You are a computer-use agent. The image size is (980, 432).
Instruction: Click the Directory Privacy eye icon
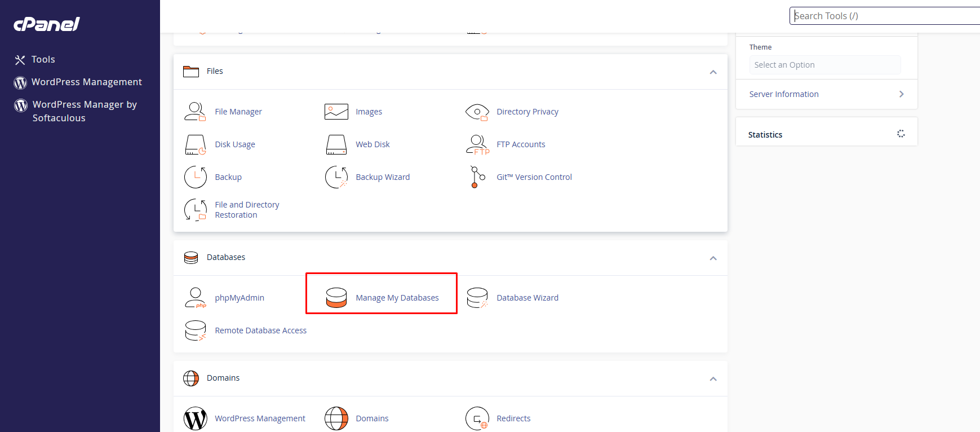coord(477,112)
